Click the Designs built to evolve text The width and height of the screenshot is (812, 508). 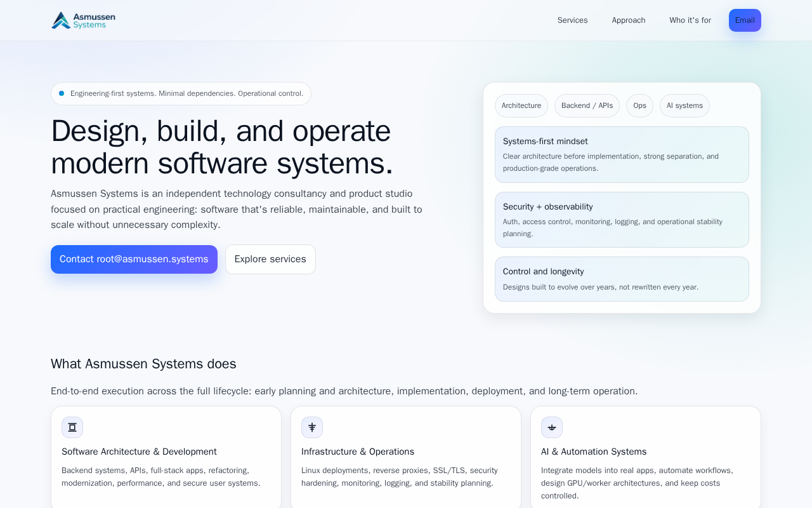click(601, 287)
